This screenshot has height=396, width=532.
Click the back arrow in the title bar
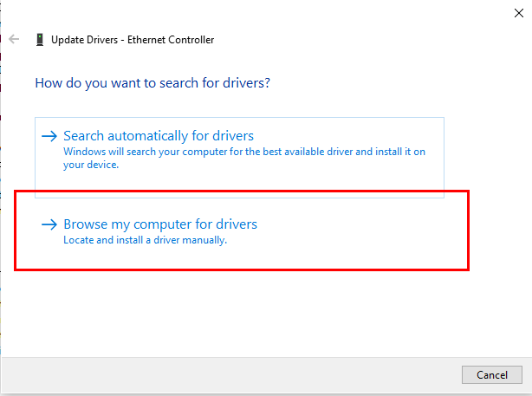pos(14,39)
